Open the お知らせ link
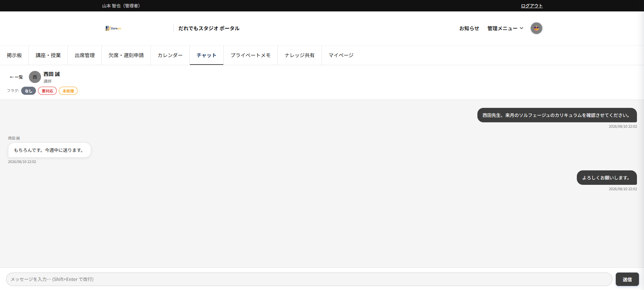Screen dimensions: 644x290 [469, 28]
